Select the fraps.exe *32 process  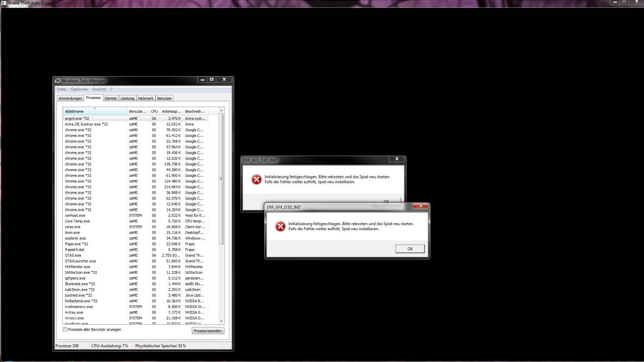pos(135,244)
